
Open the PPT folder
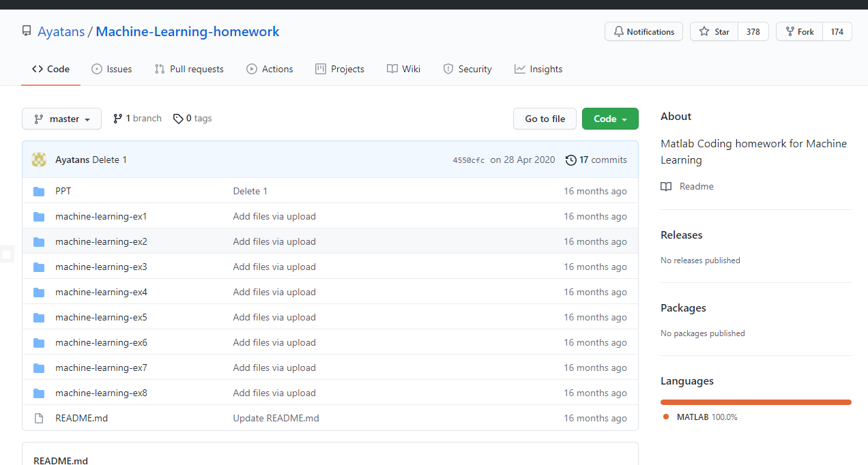(63, 191)
